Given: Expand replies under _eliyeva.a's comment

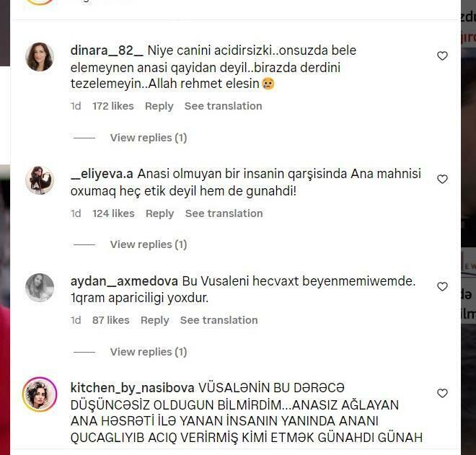Looking at the screenshot, I should 149,244.
